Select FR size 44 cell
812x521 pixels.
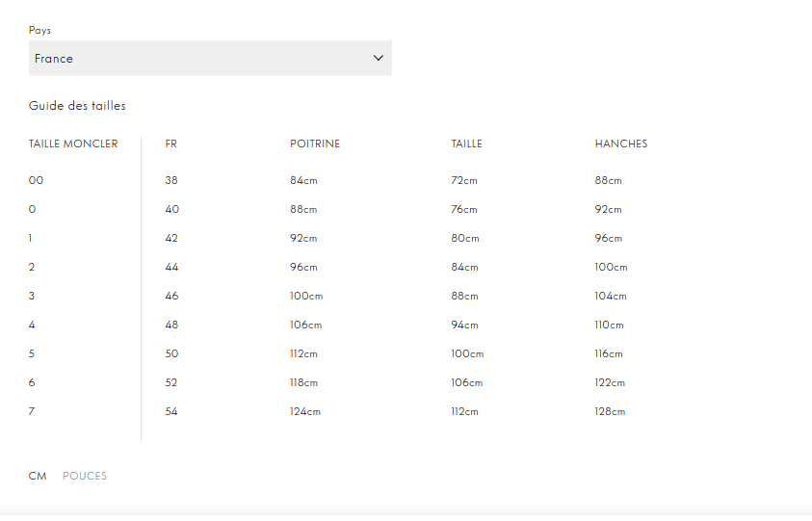pyautogui.click(x=171, y=267)
